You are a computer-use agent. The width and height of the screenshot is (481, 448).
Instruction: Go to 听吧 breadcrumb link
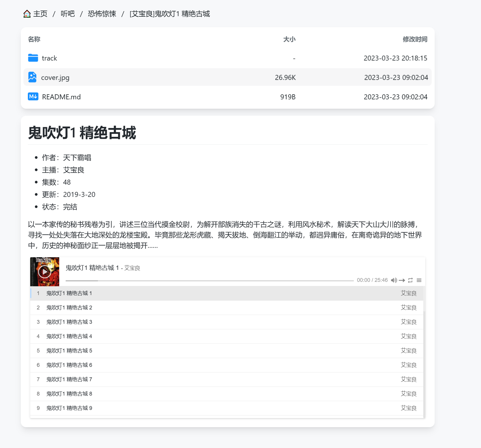point(68,14)
